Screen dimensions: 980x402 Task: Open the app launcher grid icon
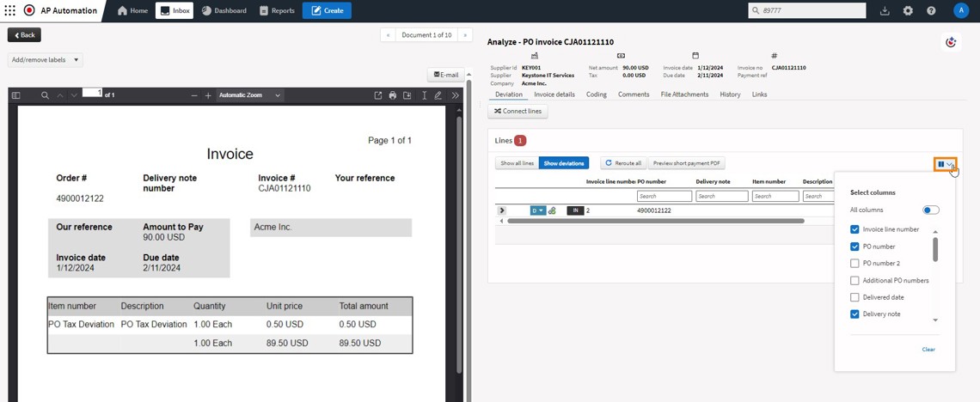10,10
